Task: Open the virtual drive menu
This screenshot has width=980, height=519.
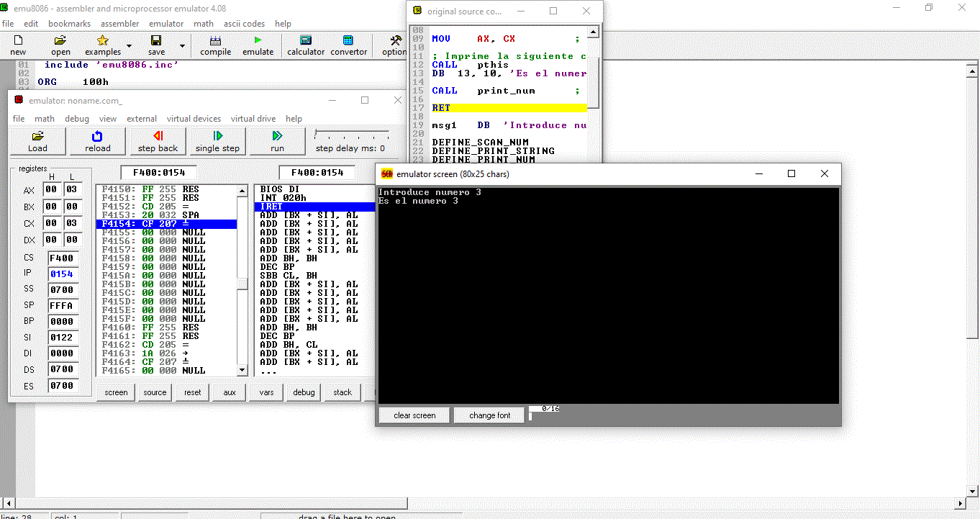Action: (x=253, y=119)
